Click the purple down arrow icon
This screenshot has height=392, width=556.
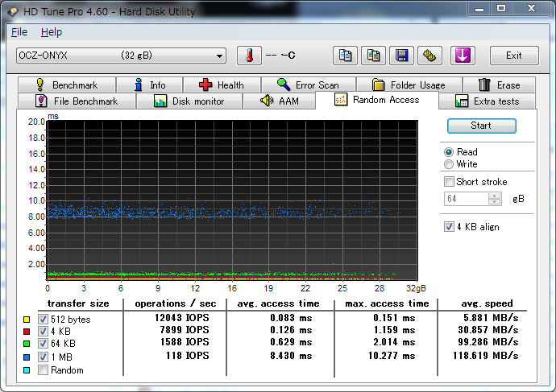[x=463, y=56]
